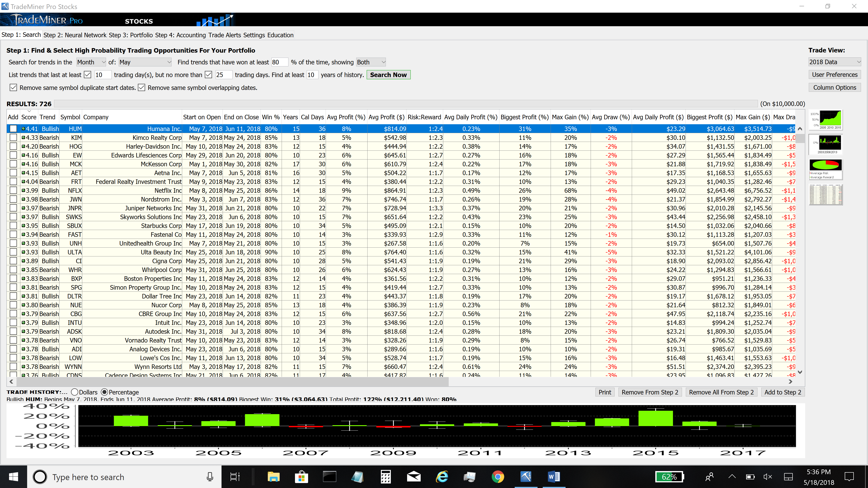Click the taskbar microphone icon
The image size is (868, 488).
click(210, 477)
